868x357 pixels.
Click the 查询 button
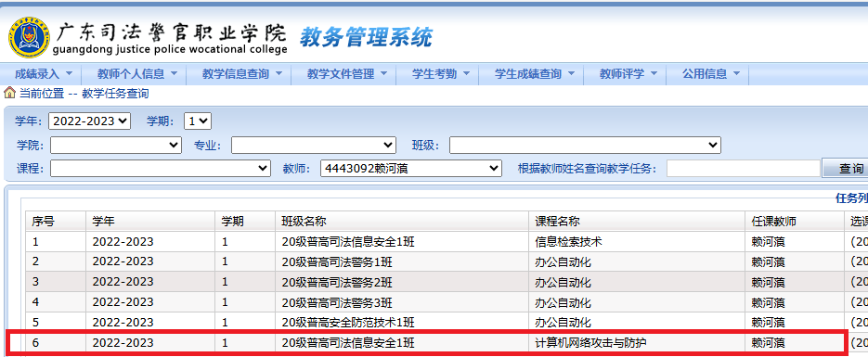pyautogui.click(x=847, y=169)
